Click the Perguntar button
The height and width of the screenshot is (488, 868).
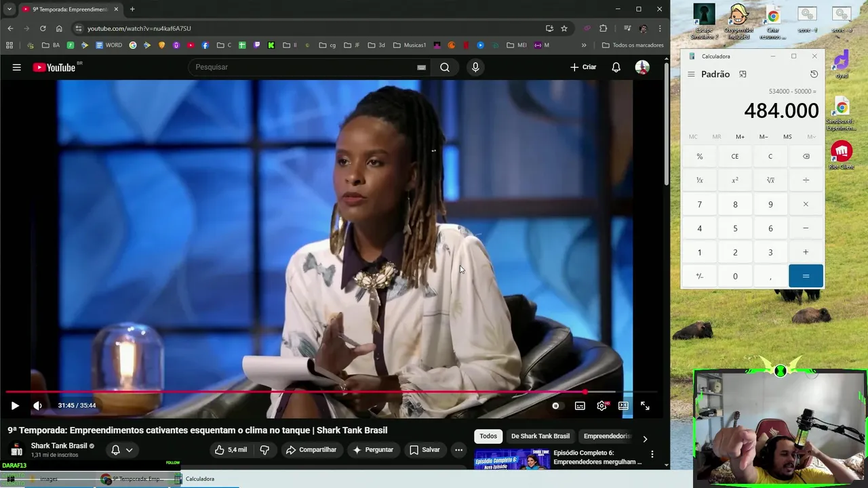372,449
